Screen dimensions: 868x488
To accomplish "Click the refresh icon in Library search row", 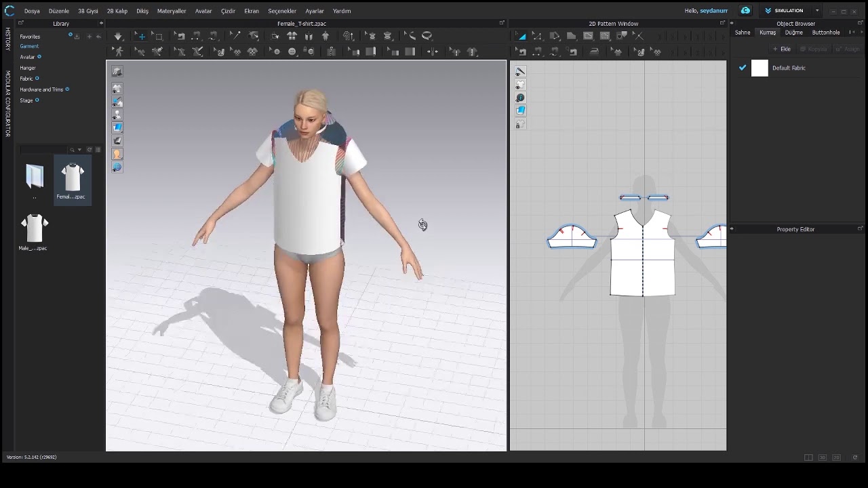I will tap(89, 150).
